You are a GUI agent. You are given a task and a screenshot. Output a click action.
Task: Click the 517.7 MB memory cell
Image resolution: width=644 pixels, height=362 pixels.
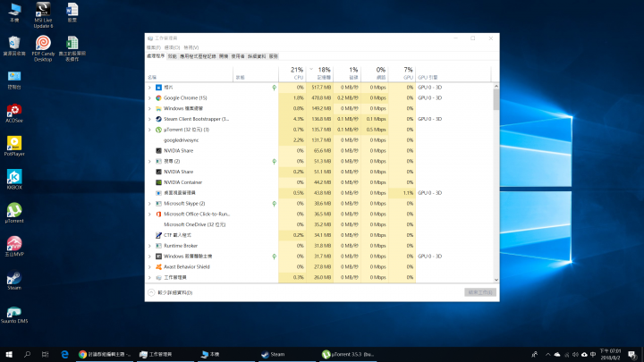pos(320,88)
